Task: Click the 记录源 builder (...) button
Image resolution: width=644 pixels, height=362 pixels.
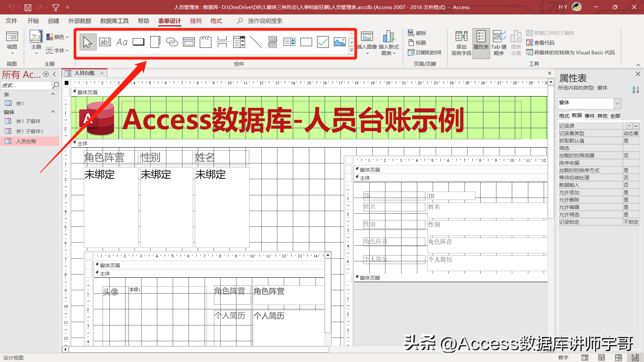Action: click(x=636, y=126)
